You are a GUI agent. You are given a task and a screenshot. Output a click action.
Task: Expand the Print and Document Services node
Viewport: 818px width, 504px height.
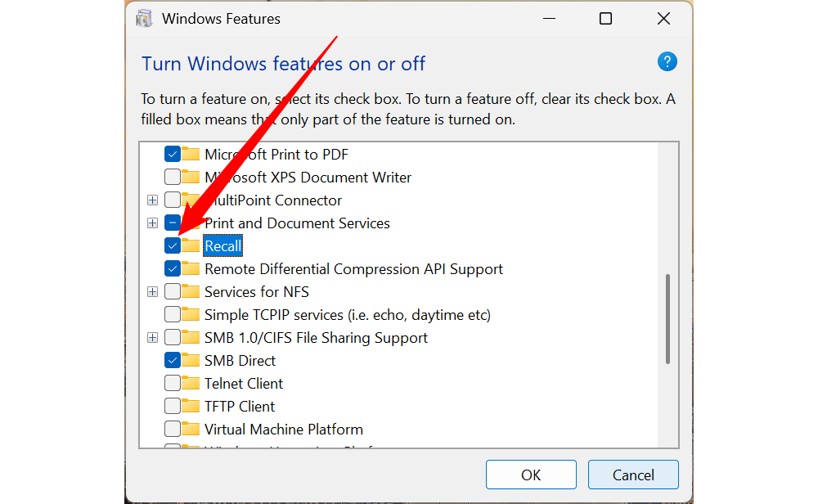click(152, 223)
